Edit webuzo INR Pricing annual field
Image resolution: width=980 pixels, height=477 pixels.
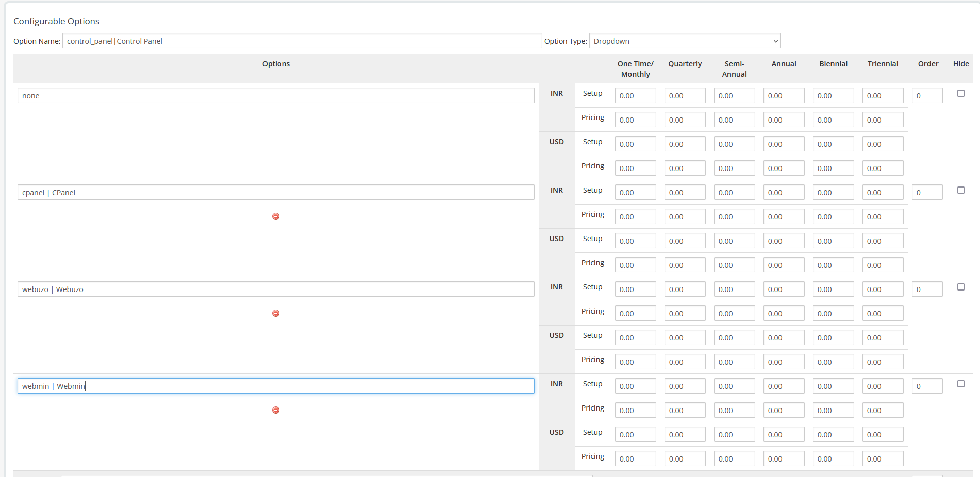pos(784,313)
